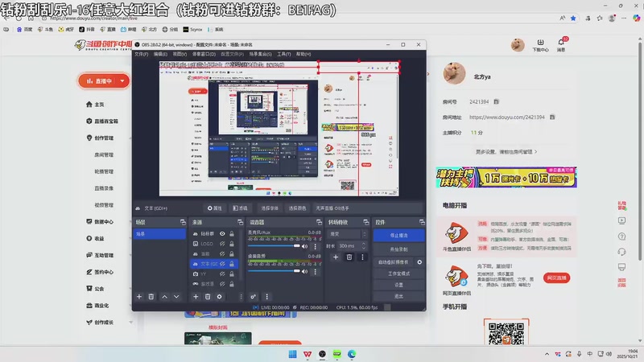Undock the 混音器 panel via its float icon
Image resolution: width=644 pixels, height=362 pixels.
coord(319,222)
